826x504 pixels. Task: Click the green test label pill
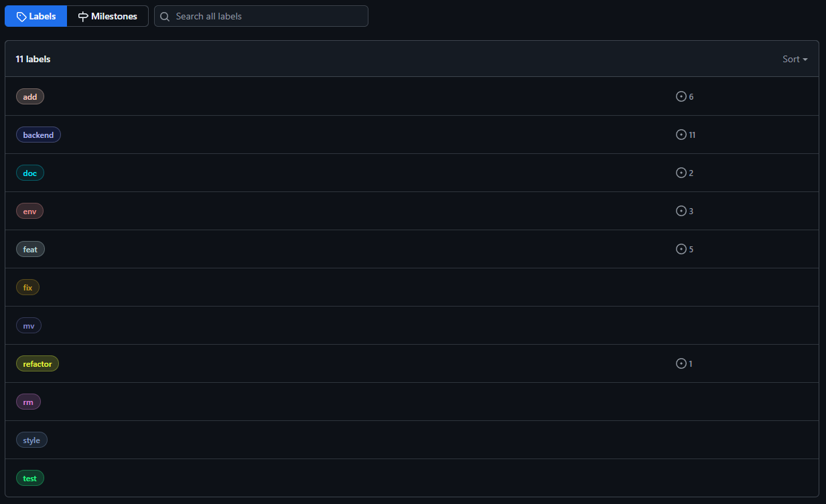click(30, 478)
